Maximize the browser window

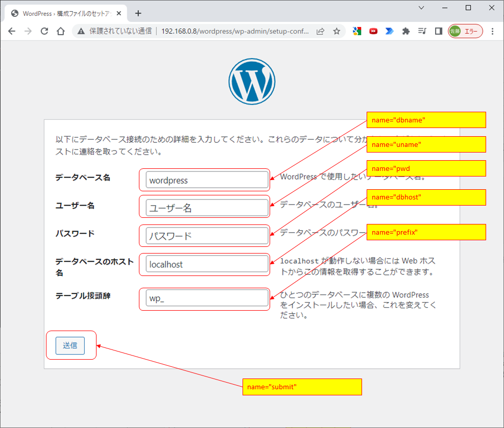(468, 8)
